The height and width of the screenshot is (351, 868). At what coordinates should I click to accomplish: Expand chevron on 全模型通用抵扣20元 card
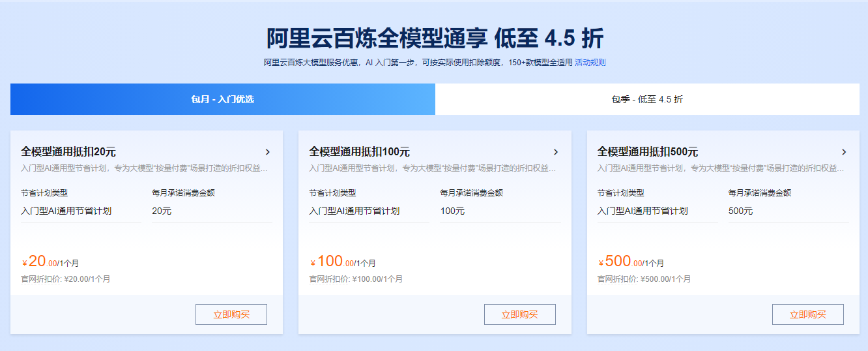tap(267, 152)
